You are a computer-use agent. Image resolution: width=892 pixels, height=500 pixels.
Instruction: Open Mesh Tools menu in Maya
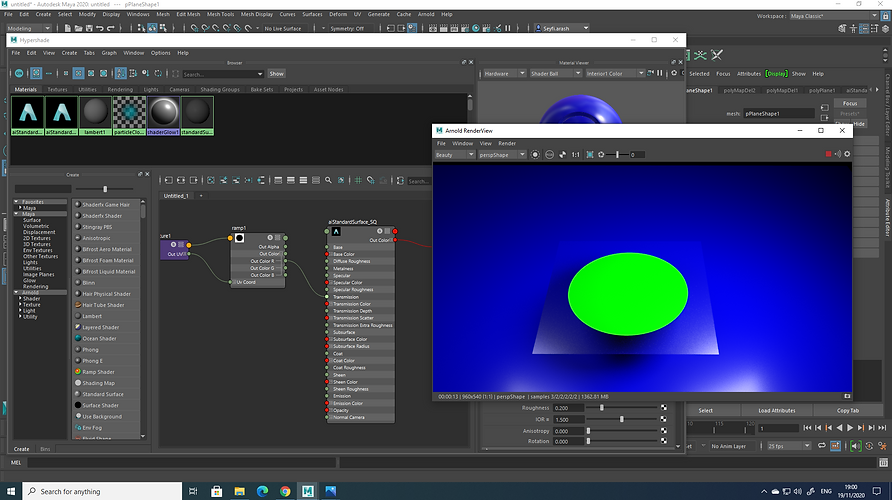tap(220, 14)
